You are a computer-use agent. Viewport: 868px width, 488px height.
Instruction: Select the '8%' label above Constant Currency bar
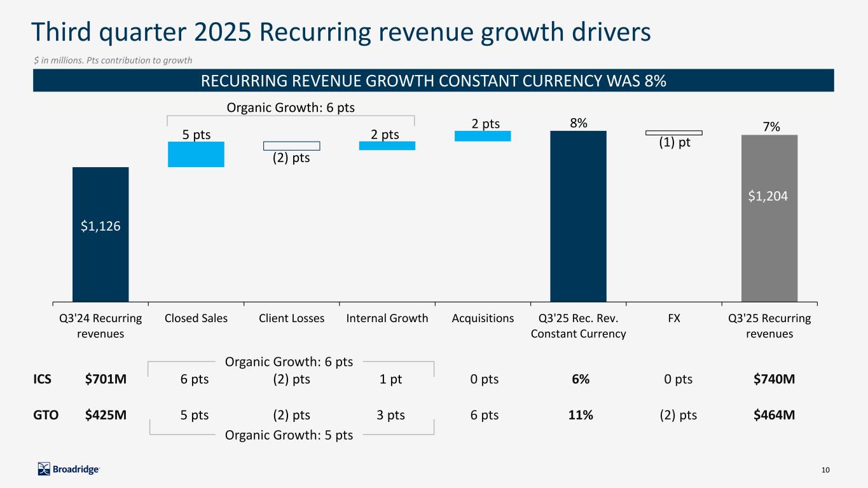(578, 124)
